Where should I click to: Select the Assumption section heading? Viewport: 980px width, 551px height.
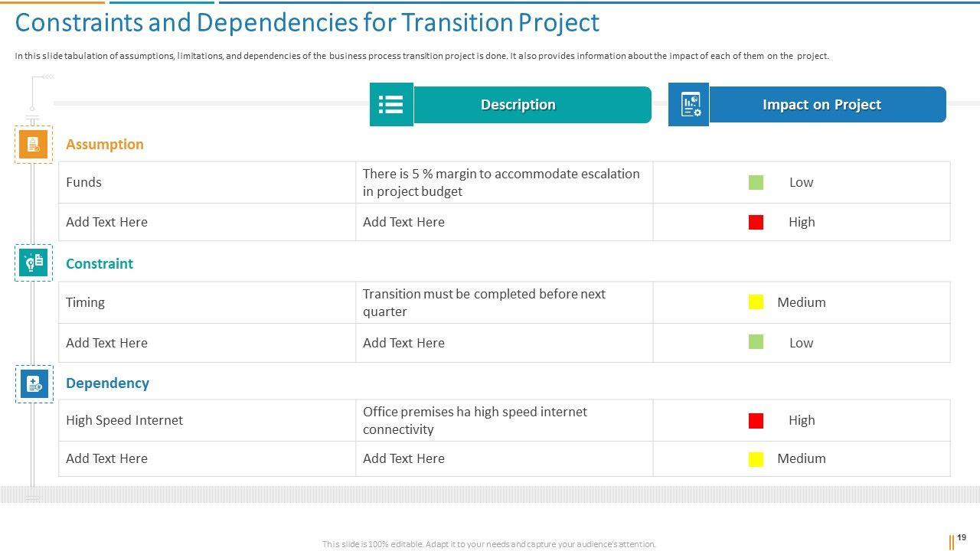tap(105, 145)
